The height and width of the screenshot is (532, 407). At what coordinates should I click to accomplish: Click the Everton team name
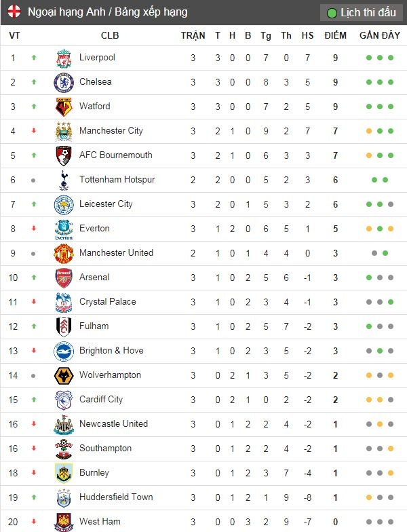(94, 228)
